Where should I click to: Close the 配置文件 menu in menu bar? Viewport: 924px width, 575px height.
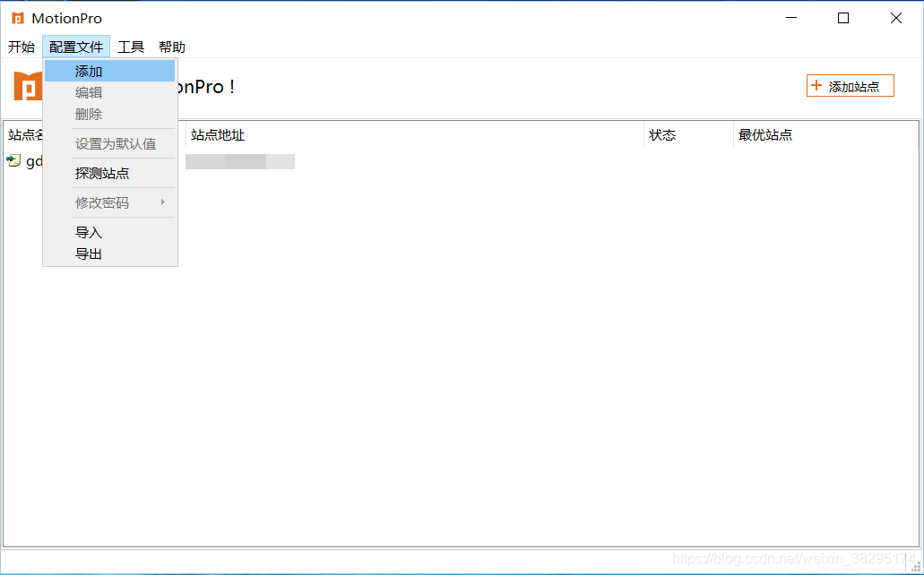tap(76, 47)
